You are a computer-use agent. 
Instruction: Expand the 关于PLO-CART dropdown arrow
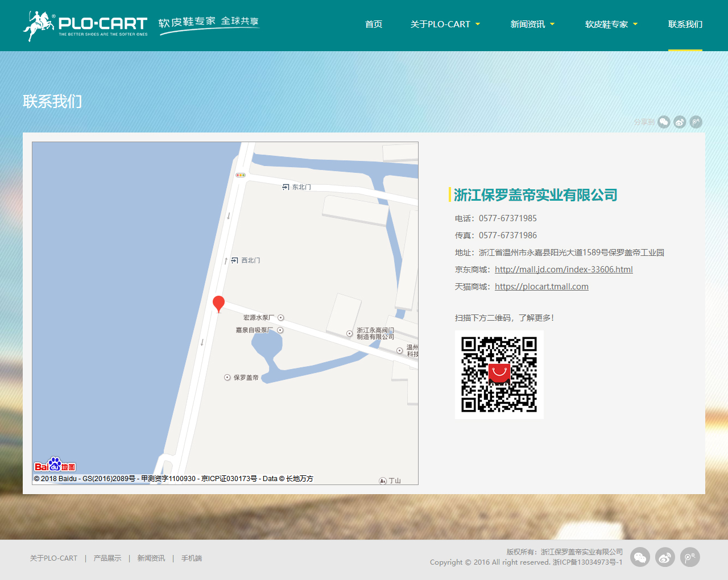(478, 24)
